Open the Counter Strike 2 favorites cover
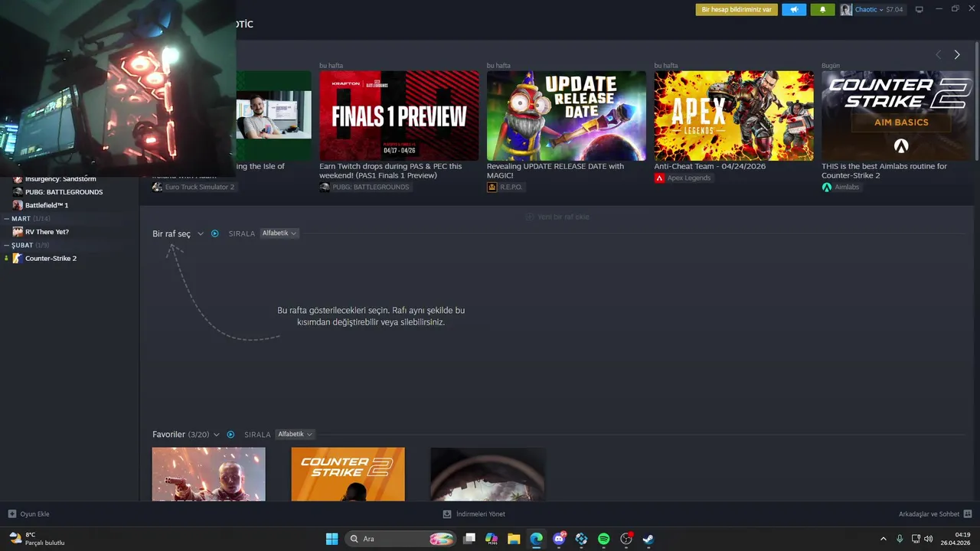980x551 pixels. click(348, 474)
